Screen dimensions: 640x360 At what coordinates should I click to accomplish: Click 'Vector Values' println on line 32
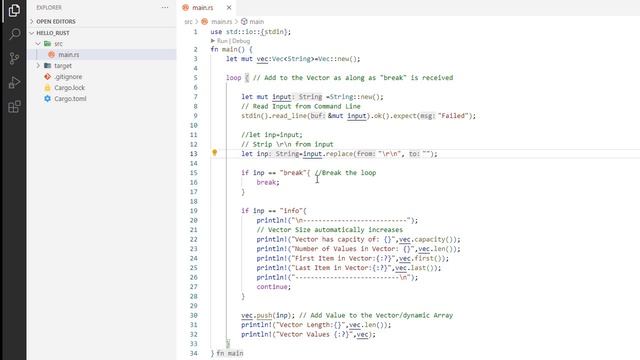pyautogui.click(x=308, y=334)
